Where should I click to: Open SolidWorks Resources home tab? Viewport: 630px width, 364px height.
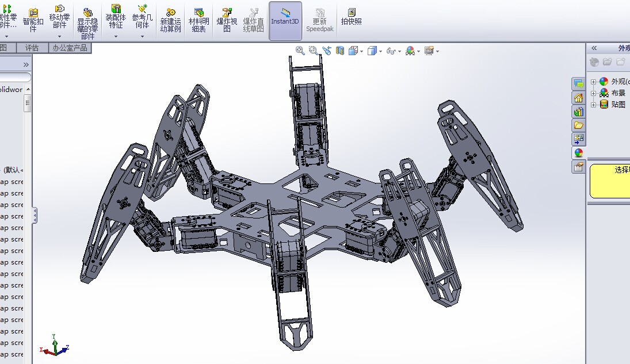(579, 98)
